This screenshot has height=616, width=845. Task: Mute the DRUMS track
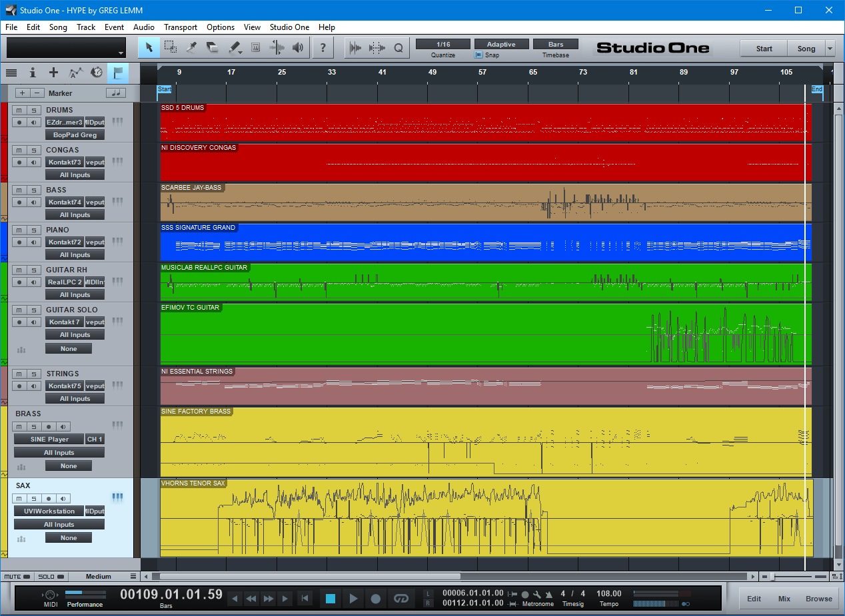click(x=19, y=110)
